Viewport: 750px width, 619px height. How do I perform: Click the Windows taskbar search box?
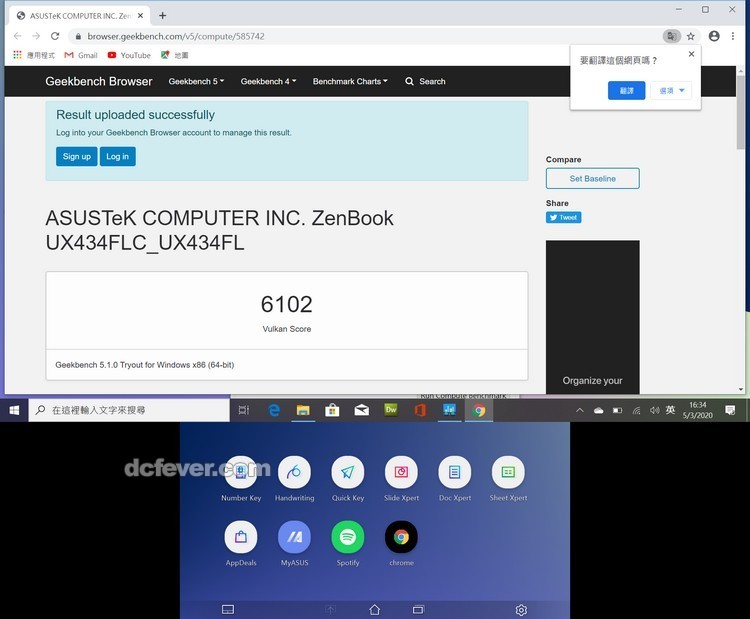tap(129, 410)
